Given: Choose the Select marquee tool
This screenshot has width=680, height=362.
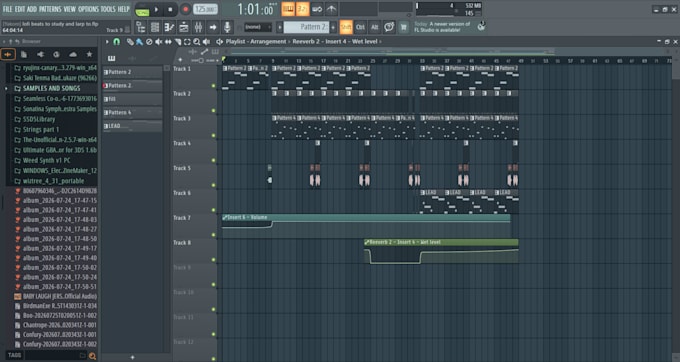Looking at the screenshot, I should 187,42.
